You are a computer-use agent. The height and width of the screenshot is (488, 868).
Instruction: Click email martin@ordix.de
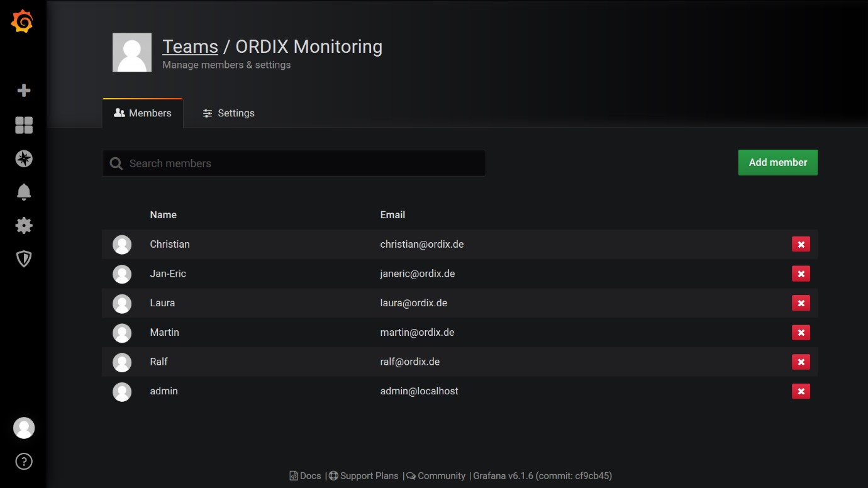click(417, 332)
